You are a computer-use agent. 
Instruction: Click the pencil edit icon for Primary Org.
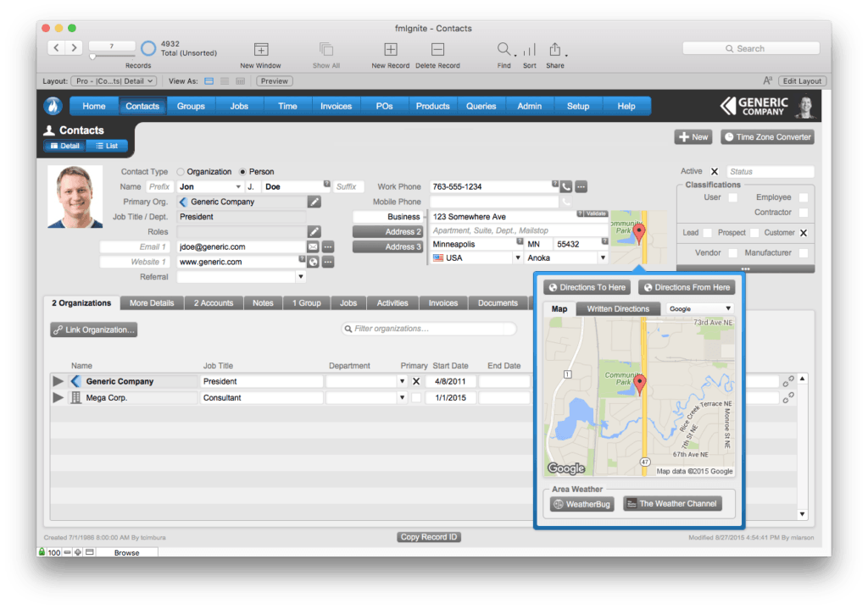tap(314, 202)
